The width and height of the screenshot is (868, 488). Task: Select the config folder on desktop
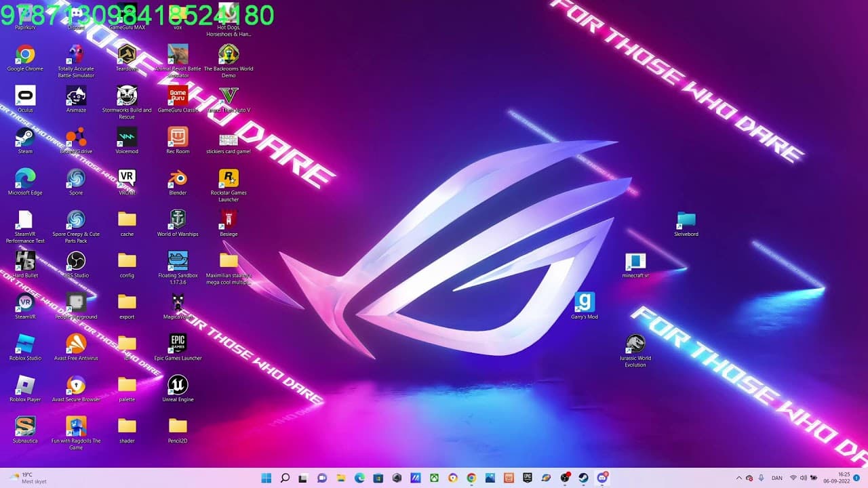pos(127,265)
